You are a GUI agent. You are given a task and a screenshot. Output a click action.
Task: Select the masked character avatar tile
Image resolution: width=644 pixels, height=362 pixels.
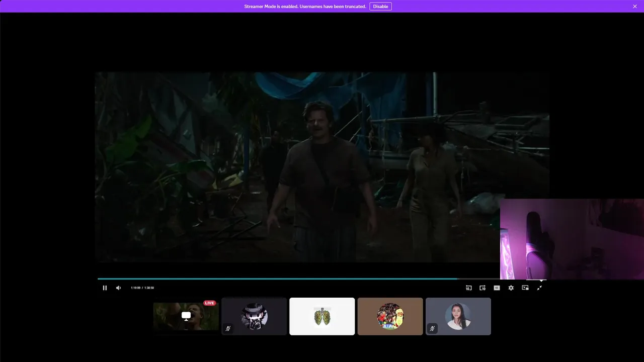254,316
